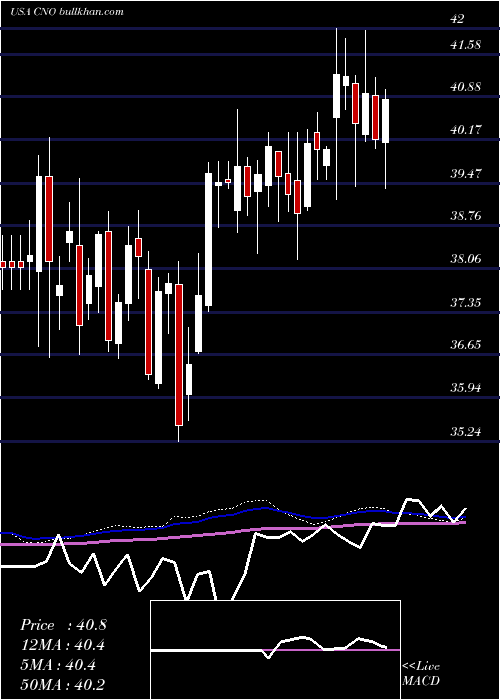Click the 41.58 price axis label
This screenshot has height=700, width=500.
466,44
